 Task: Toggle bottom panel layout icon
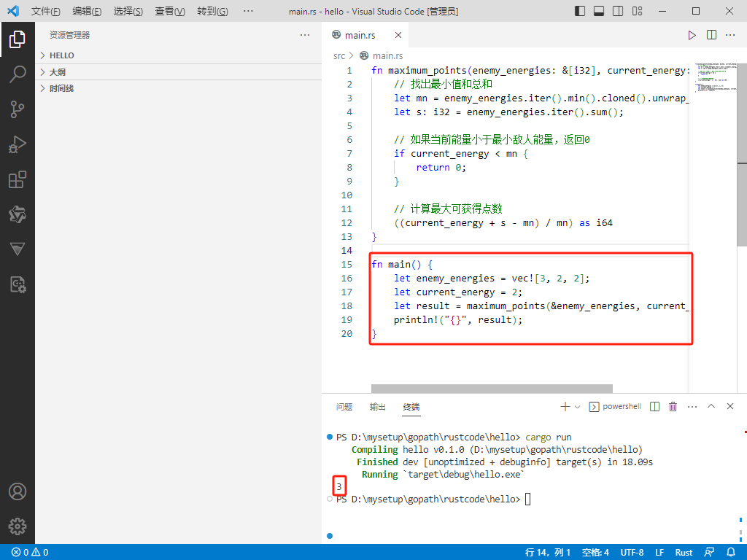pyautogui.click(x=599, y=10)
